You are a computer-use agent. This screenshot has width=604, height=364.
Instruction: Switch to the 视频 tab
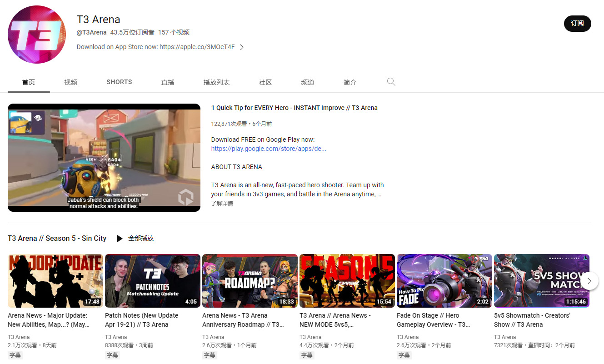click(70, 82)
